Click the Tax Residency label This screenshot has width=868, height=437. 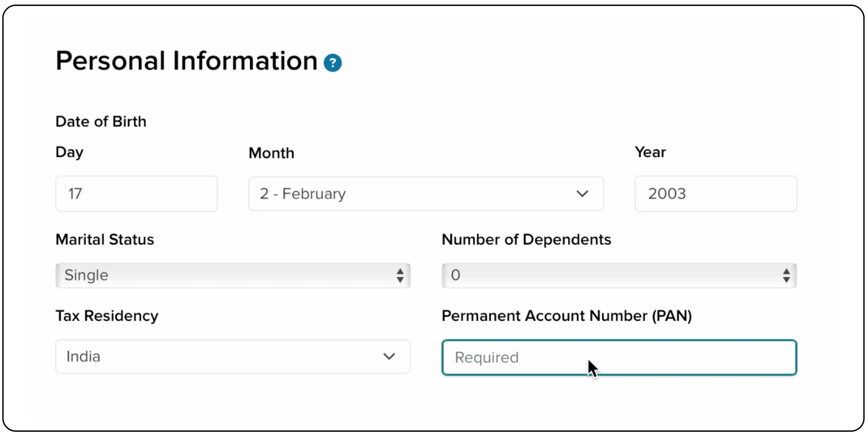click(x=107, y=316)
